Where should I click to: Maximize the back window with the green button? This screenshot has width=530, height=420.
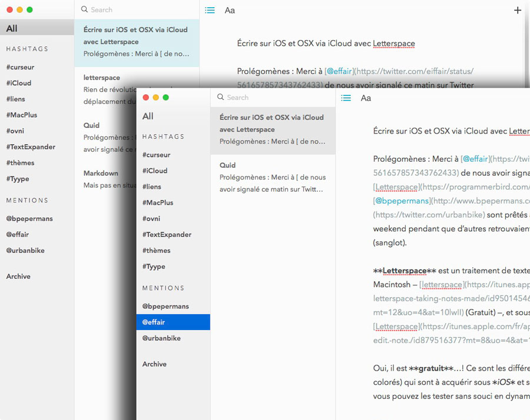30,10
